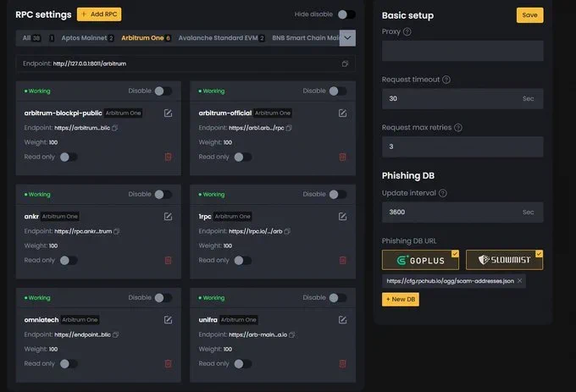Viewport: 576px width, 392px height.
Task: Save the Basic setup settings
Action: [x=529, y=15]
